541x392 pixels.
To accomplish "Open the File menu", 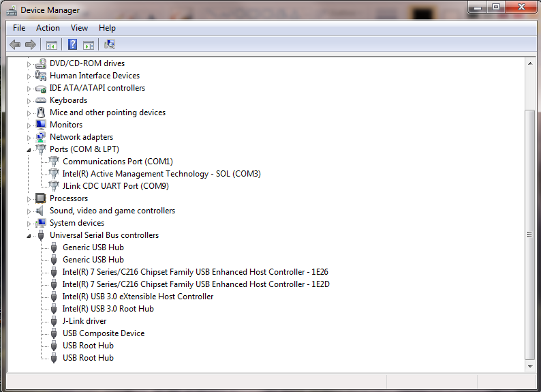I will point(19,28).
